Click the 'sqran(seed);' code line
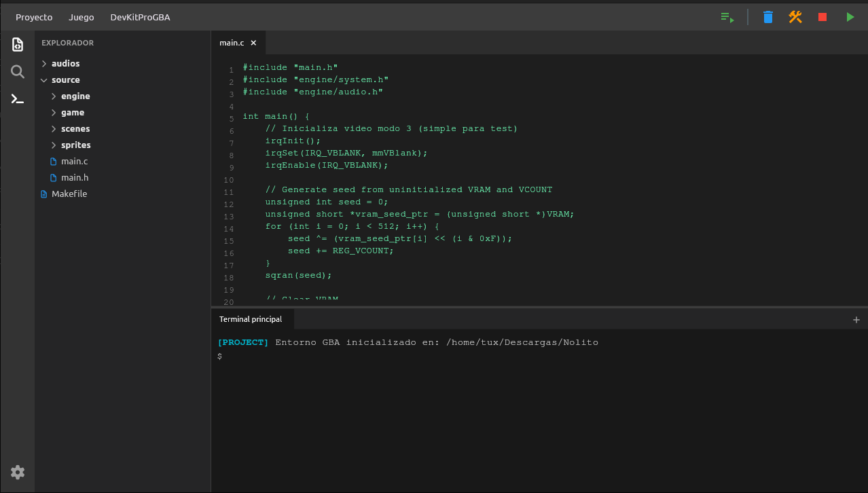Image resolution: width=868 pixels, height=493 pixels. [299, 276]
